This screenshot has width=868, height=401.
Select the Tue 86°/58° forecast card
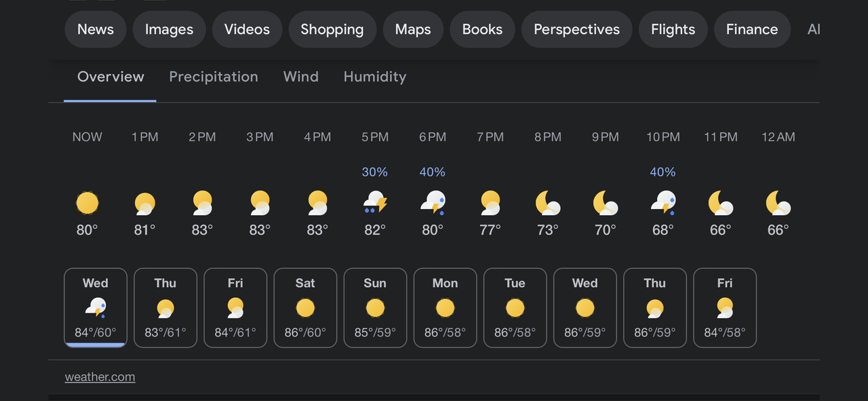[x=515, y=308]
